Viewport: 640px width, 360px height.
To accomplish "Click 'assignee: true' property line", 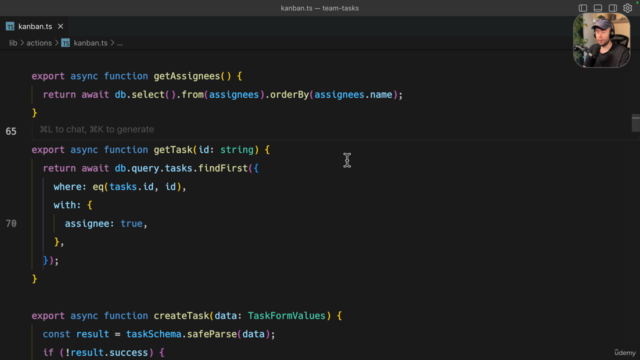I will point(106,224).
